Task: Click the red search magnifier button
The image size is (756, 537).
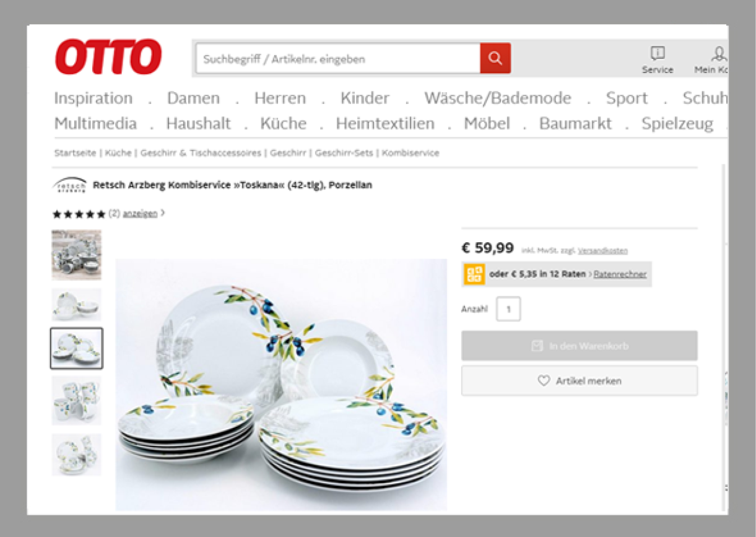Action: coord(495,58)
